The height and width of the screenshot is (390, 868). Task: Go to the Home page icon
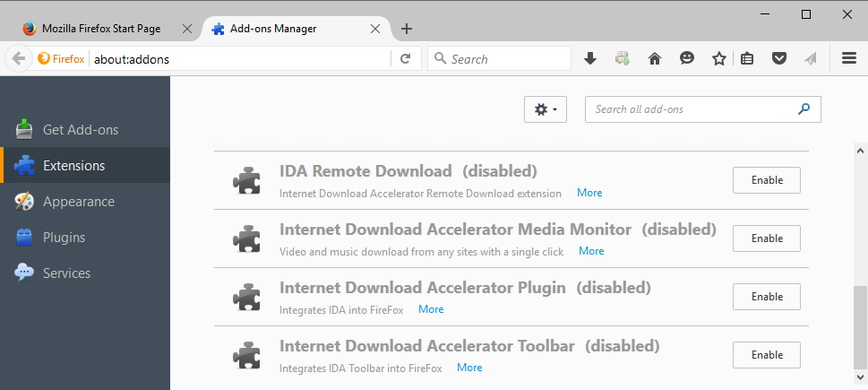click(655, 58)
